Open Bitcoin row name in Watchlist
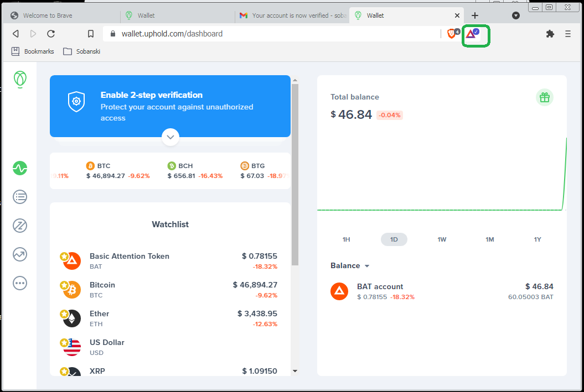Viewport: 584px width, 392px height. pyautogui.click(x=102, y=285)
